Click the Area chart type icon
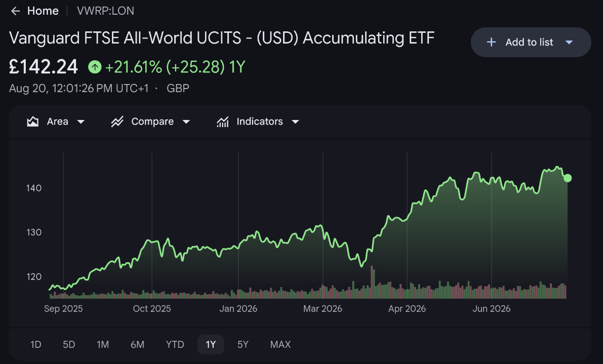603x364 pixels. point(33,122)
